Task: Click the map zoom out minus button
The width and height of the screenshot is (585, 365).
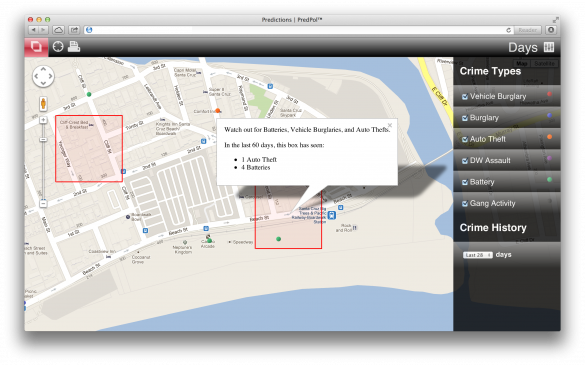Action: pos(43,204)
